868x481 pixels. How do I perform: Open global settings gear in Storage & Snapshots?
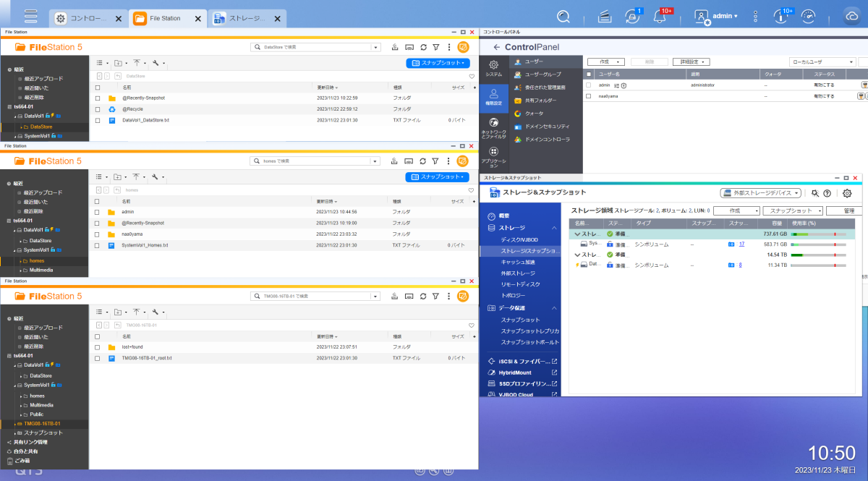tap(847, 193)
